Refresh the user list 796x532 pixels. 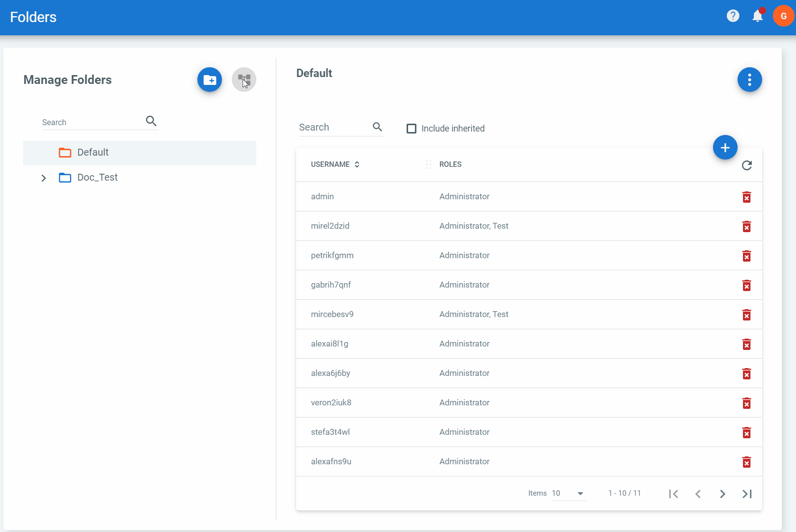pos(746,165)
